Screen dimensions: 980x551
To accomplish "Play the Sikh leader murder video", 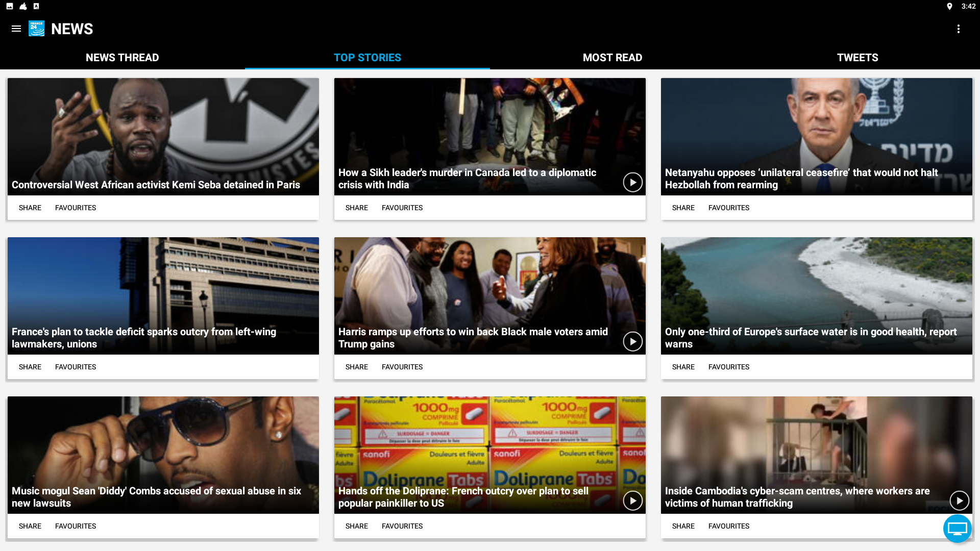I will click(632, 182).
